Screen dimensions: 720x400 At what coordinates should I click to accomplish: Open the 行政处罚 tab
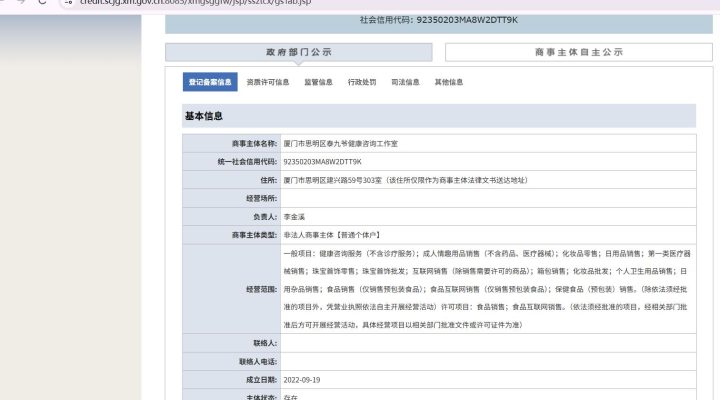362,82
